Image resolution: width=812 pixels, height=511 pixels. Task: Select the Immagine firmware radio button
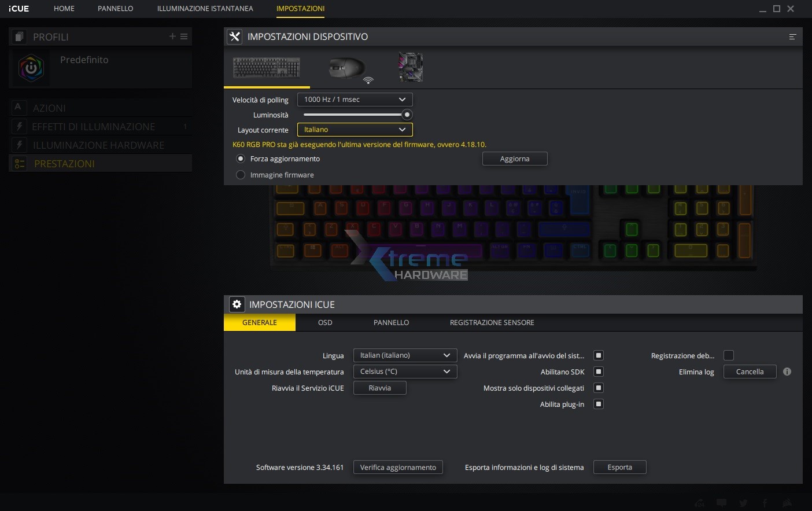coord(241,175)
